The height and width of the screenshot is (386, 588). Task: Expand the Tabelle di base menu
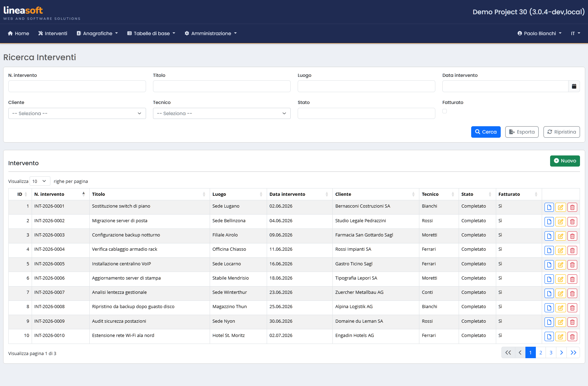(151, 33)
